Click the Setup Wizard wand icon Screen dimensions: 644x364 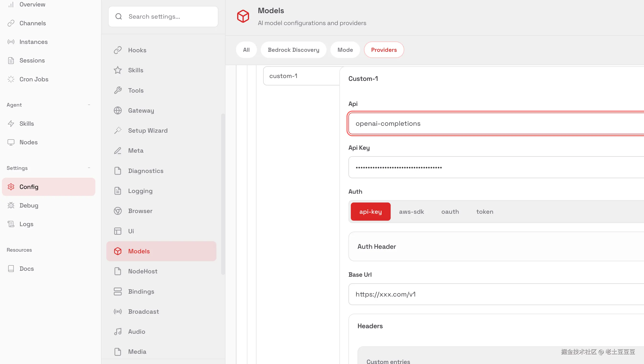pyautogui.click(x=118, y=130)
